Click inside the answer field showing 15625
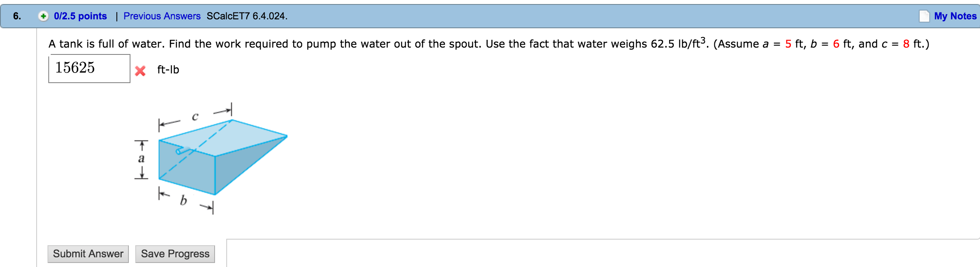Viewport: 980px width, 267px height. (x=88, y=69)
